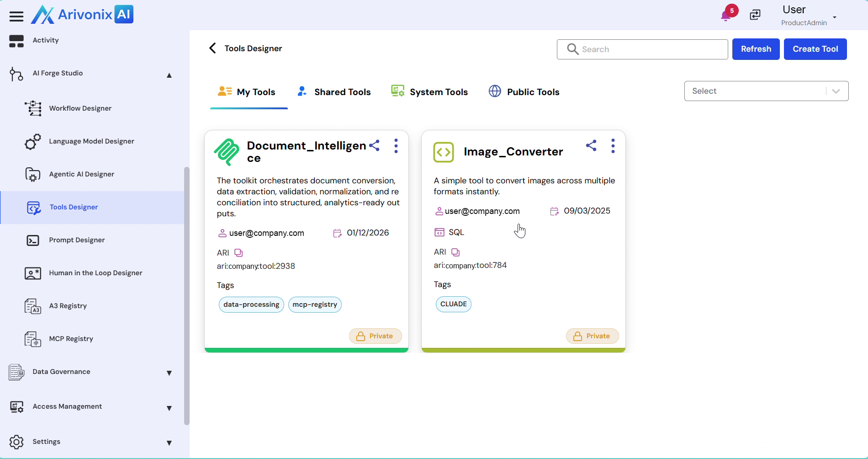Open Image_Converter three-dot options menu
This screenshot has height=459, width=868.
click(x=613, y=146)
